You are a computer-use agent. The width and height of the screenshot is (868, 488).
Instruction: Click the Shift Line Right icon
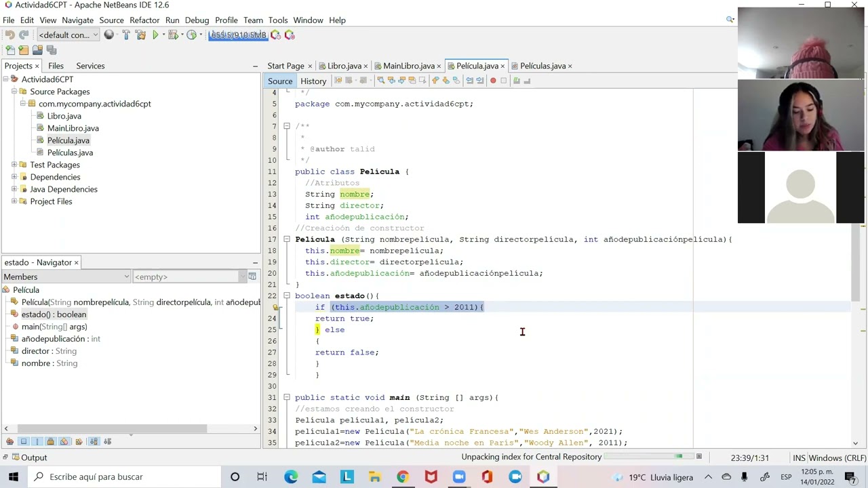coord(479,81)
